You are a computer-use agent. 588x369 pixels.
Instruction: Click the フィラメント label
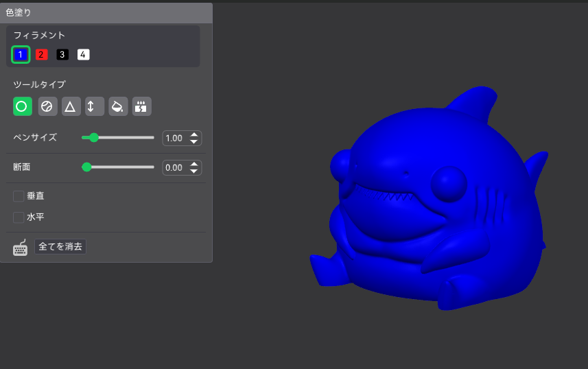click(39, 35)
